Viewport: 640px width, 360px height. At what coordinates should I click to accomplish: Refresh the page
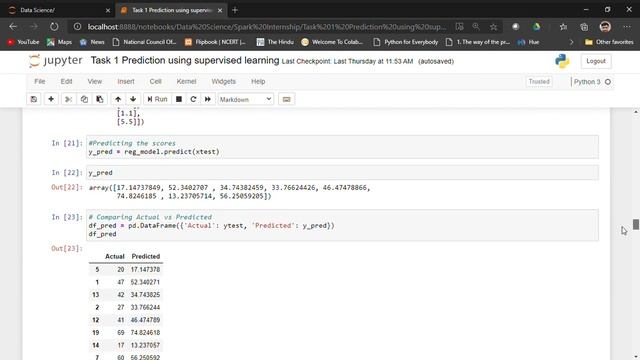click(x=54, y=27)
